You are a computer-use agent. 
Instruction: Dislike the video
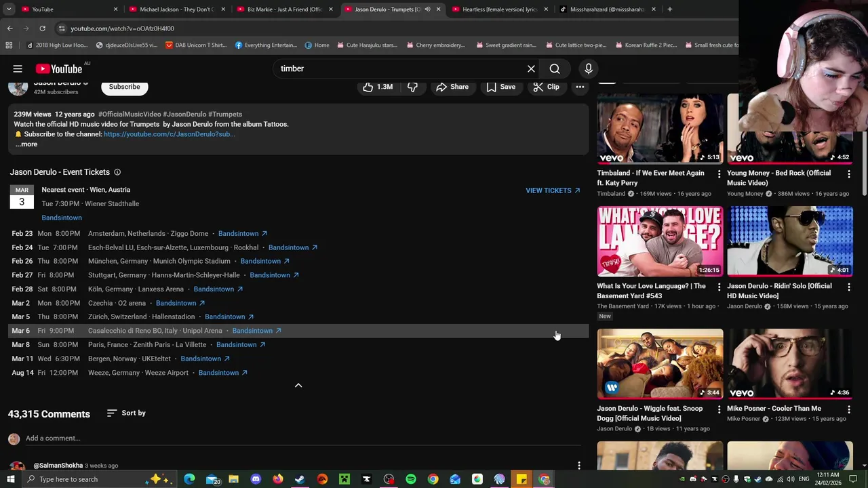[412, 87]
